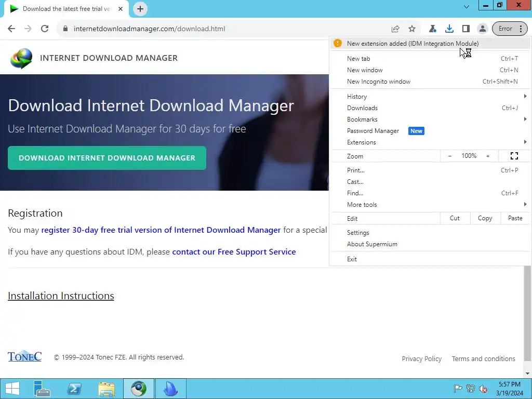The width and height of the screenshot is (532, 399).
Task: Click the Installation Instructions heading
Action: pos(61,296)
